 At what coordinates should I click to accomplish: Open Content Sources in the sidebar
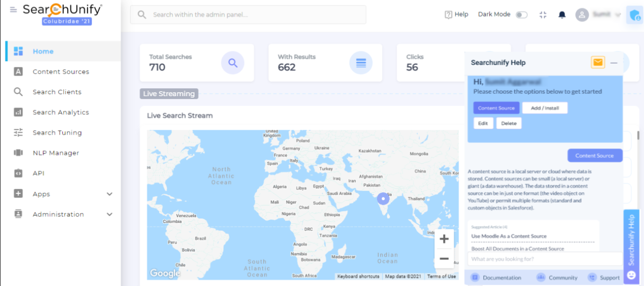click(x=61, y=72)
